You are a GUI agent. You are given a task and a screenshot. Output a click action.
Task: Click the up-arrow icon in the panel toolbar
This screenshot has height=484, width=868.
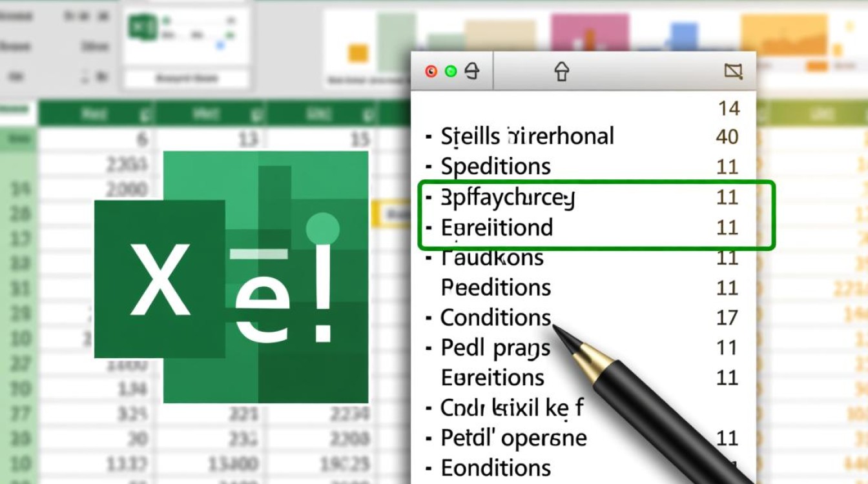[561, 72]
